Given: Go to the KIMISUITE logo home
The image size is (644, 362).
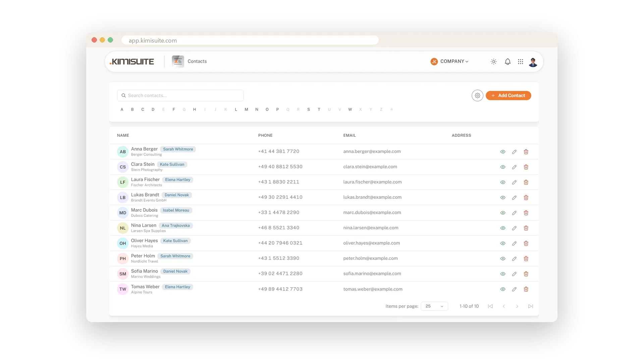Looking at the screenshot, I should 132,62.
